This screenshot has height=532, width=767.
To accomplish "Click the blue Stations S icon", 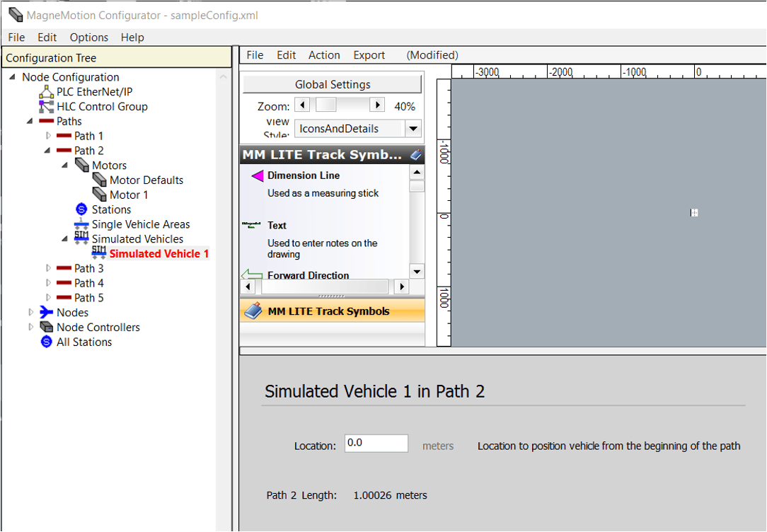I will point(81,209).
